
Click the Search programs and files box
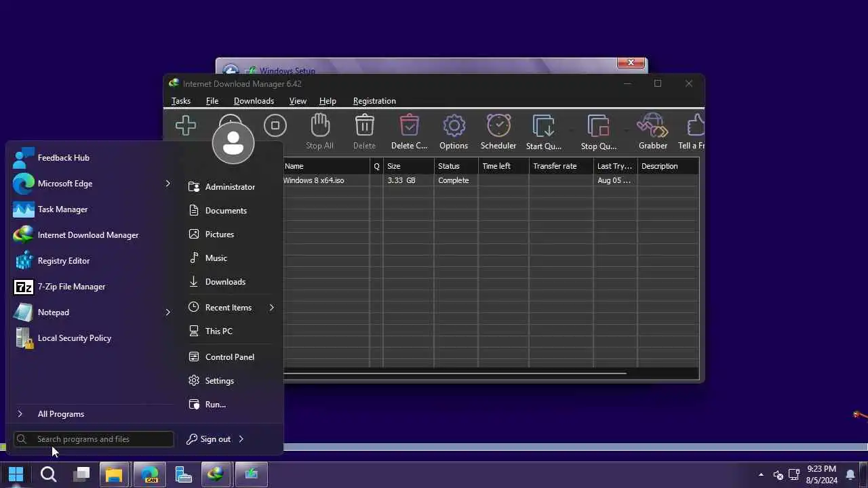tap(94, 439)
